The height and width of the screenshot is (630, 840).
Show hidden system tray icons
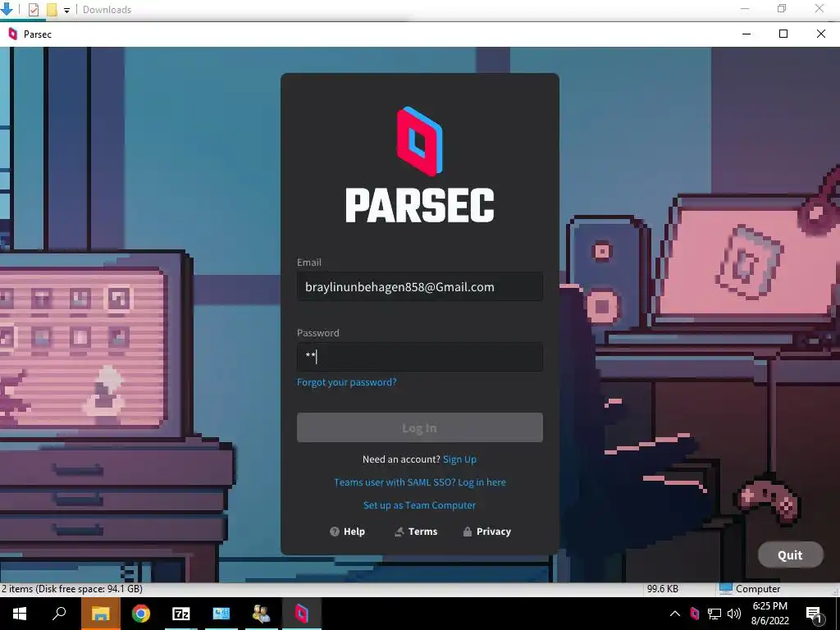675,614
